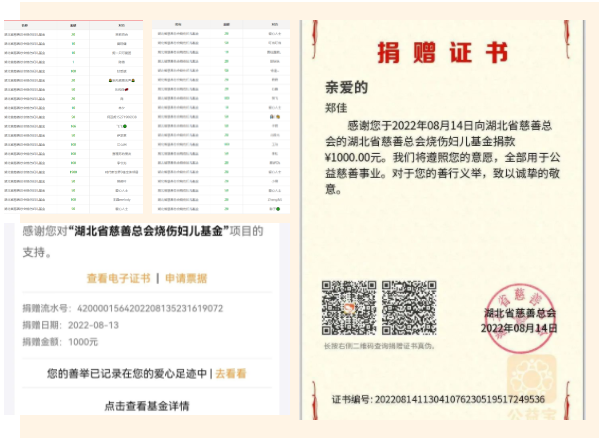Tap 点击查看基金详情 at the bottom

(x=147, y=406)
